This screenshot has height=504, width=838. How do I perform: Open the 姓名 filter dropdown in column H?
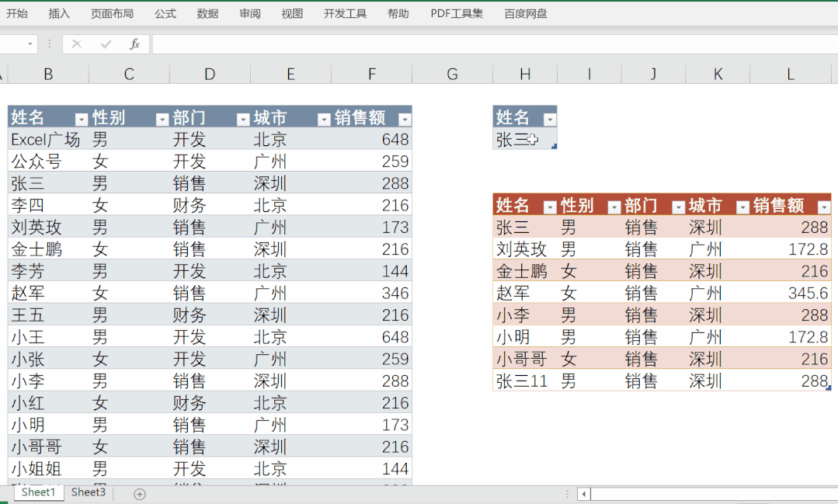(x=551, y=119)
